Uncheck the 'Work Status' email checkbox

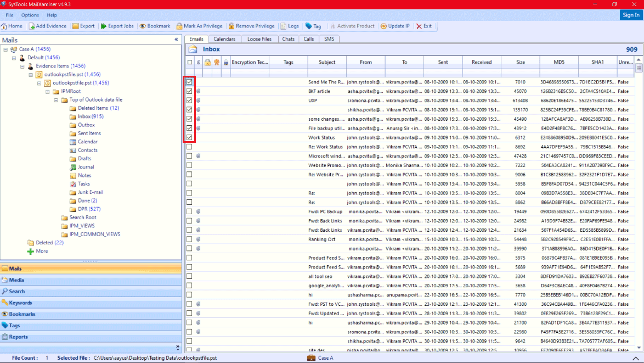click(189, 137)
